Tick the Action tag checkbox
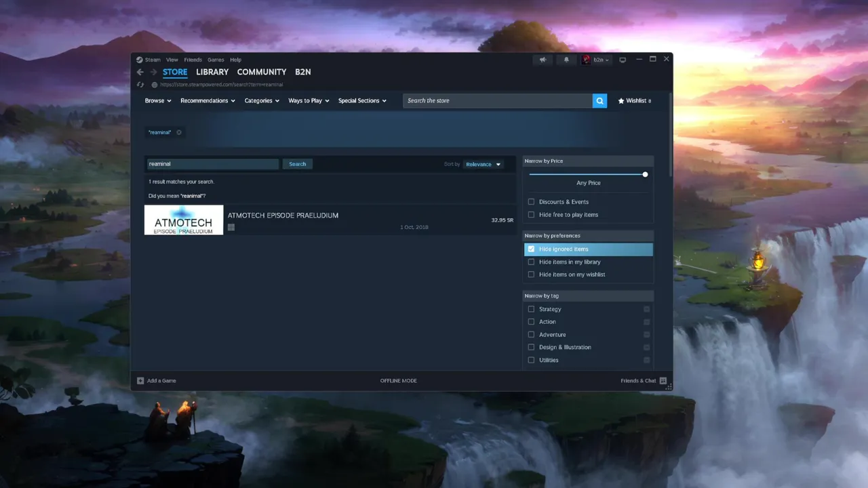Viewport: 868px width, 488px height. pos(531,322)
